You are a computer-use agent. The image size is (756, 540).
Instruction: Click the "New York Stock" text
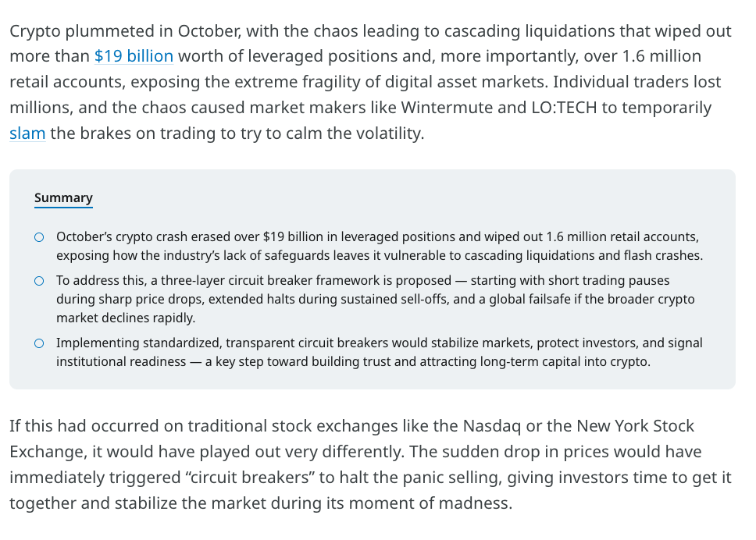pyautogui.click(x=635, y=427)
